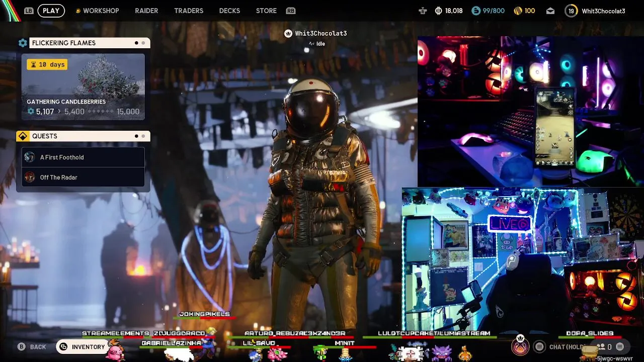Click the party leader icon above player name
The width and height of the screenshot is (644, 362).
288,33
